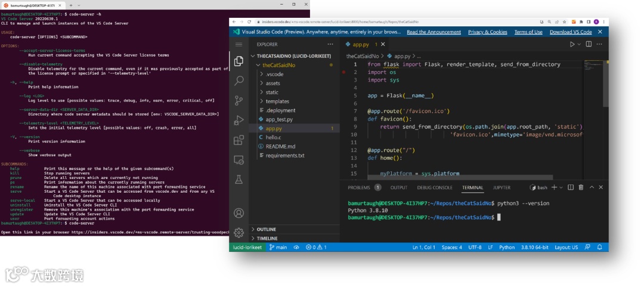Change the UTF-8 encoding in the status bar

click(x=475, y=247)
